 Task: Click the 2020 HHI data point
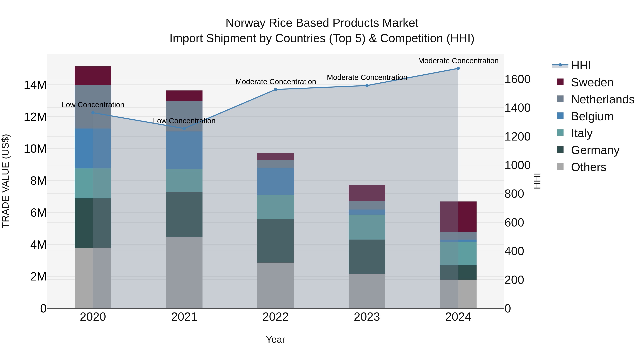[93, 113]
